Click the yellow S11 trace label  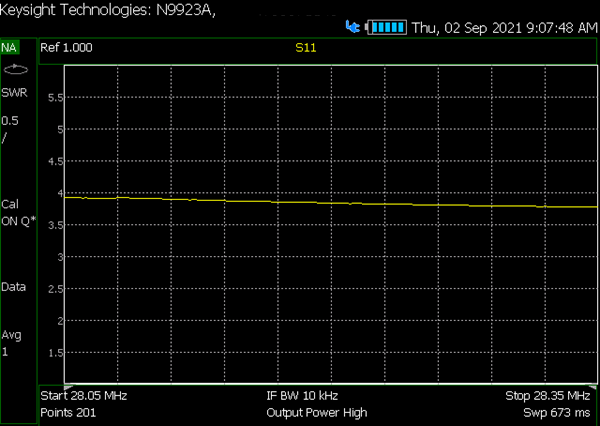click(x=306, y=48)
